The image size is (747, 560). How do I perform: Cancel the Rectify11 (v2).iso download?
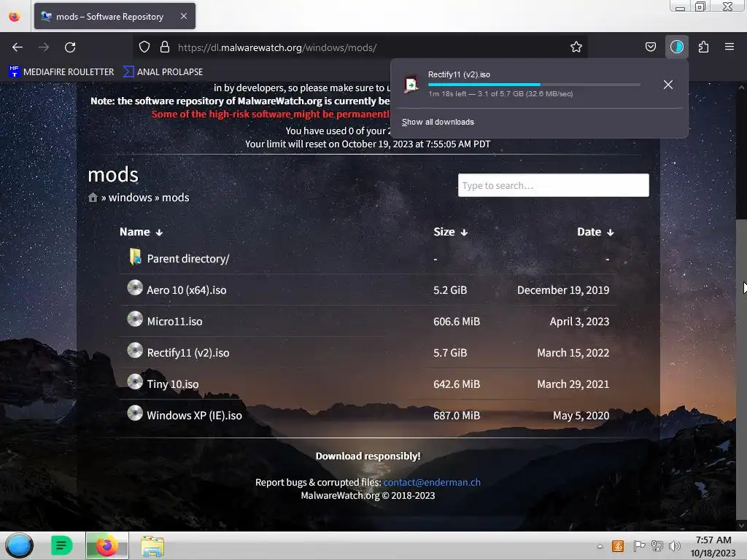click(668, 85)
